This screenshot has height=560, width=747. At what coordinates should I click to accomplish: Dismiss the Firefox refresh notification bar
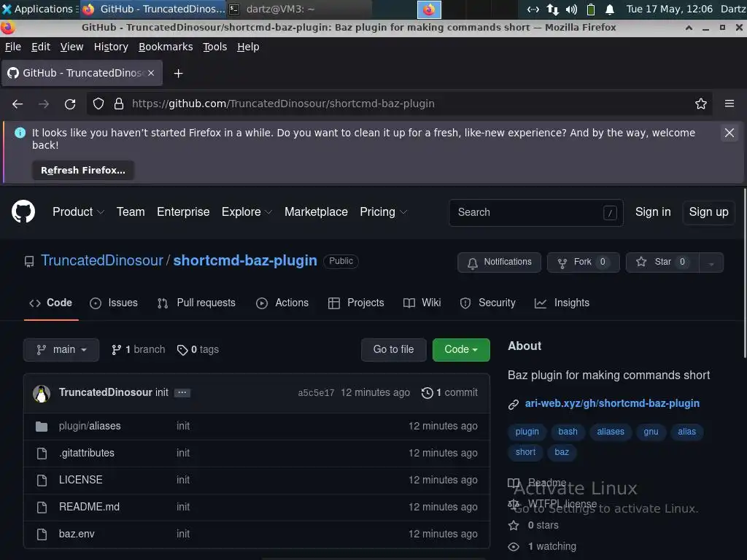coord(729,133)
